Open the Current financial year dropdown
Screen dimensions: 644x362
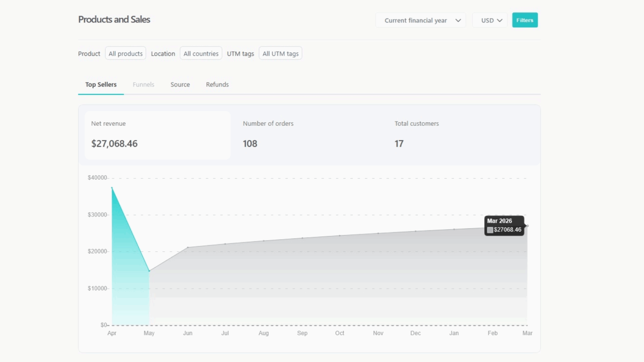[x=421, y=20]
